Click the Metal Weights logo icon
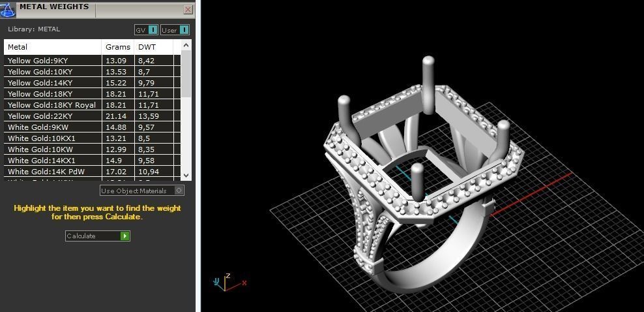The image size is (644, 312). pyautogui.click(x=7, y=10)
